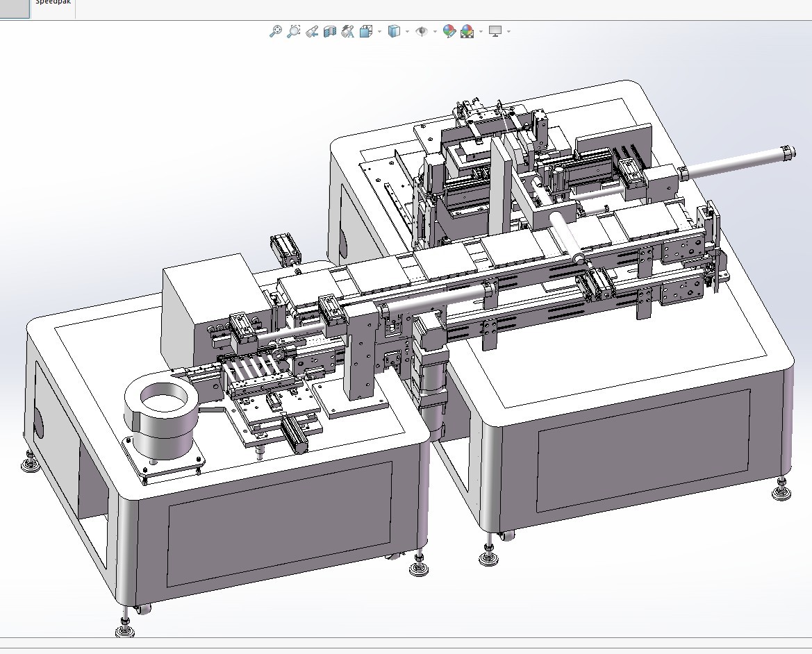Select the Zoom to Area tool
This screenshot has height=654, width=812.
[x=294, y=31]
